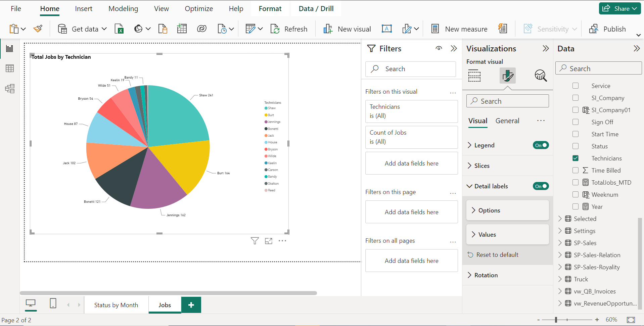Open More options ellipsis below chart
This screenshot has width=644, height=326.
coord(282,241)
